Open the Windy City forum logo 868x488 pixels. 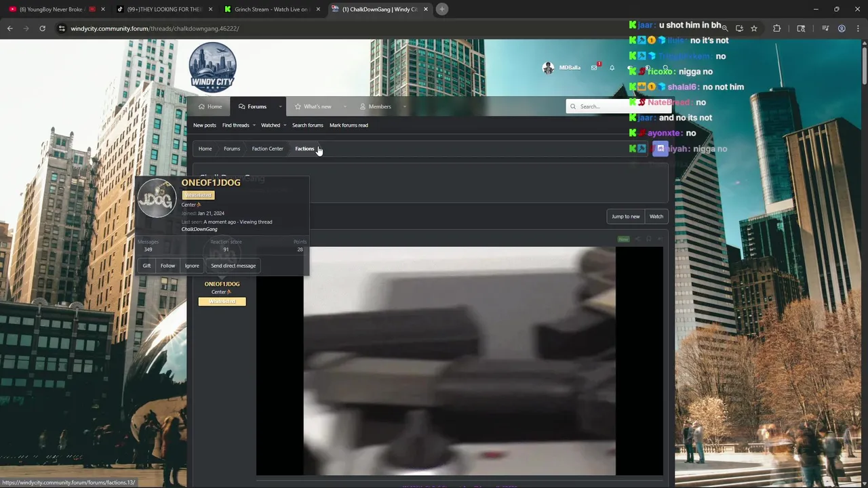pos(212,68)
